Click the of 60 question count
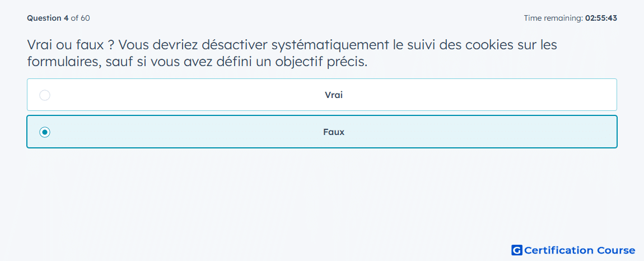 [x=81, y=18]
